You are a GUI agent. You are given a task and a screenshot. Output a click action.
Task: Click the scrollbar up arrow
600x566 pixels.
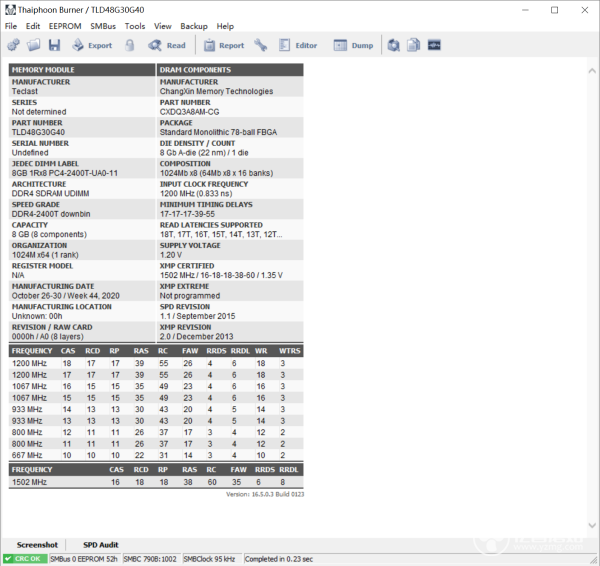click(592, 70)
